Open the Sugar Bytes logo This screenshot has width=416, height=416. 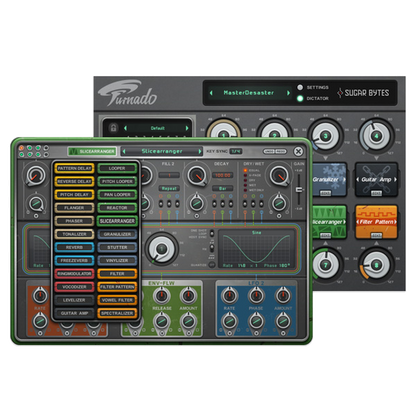[363, 93]
